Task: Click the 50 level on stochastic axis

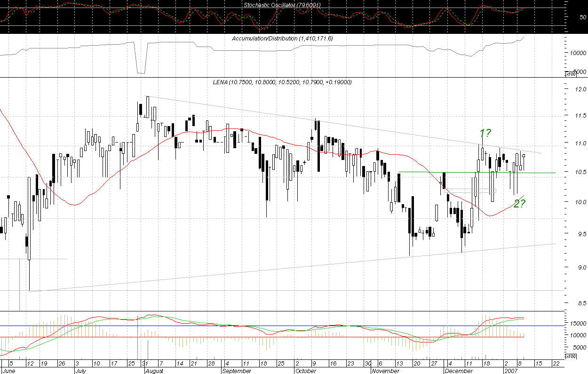Action: coord(582,17)
